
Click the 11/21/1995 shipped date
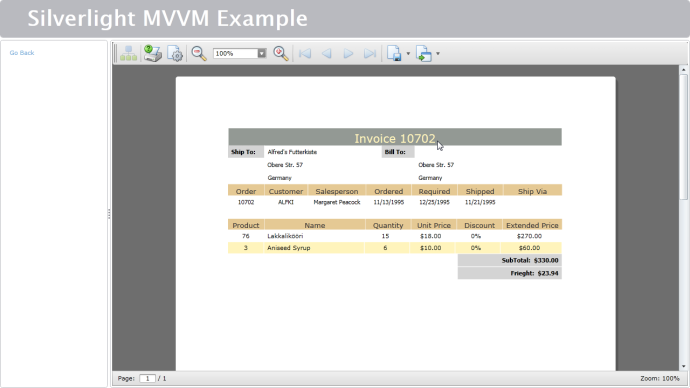480,202
